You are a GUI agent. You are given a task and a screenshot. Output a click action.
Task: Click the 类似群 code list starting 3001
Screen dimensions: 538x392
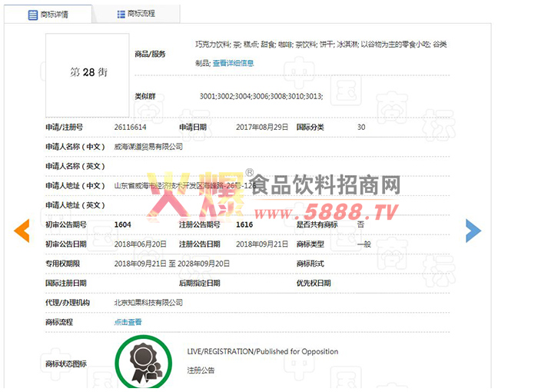pos(261,96)
